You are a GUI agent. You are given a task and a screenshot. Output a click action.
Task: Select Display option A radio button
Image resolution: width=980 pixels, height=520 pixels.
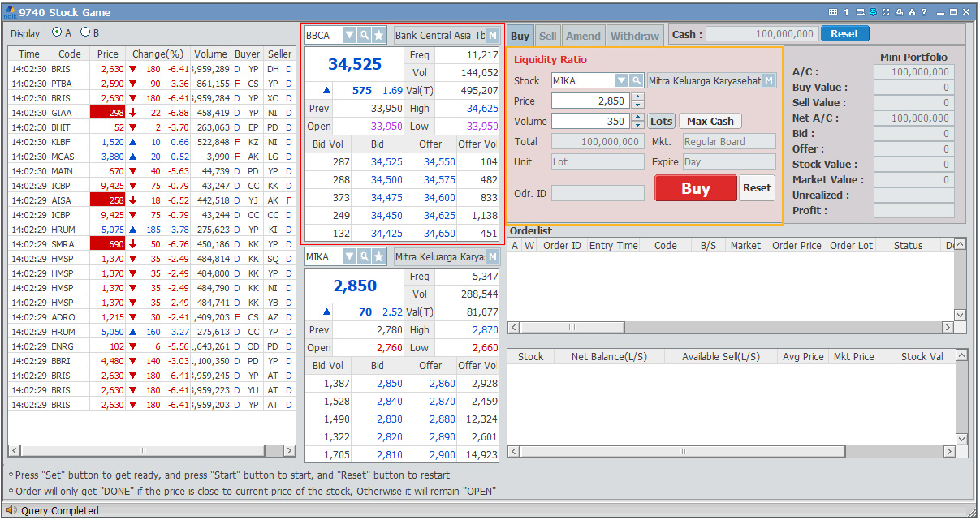pos(57,33)
